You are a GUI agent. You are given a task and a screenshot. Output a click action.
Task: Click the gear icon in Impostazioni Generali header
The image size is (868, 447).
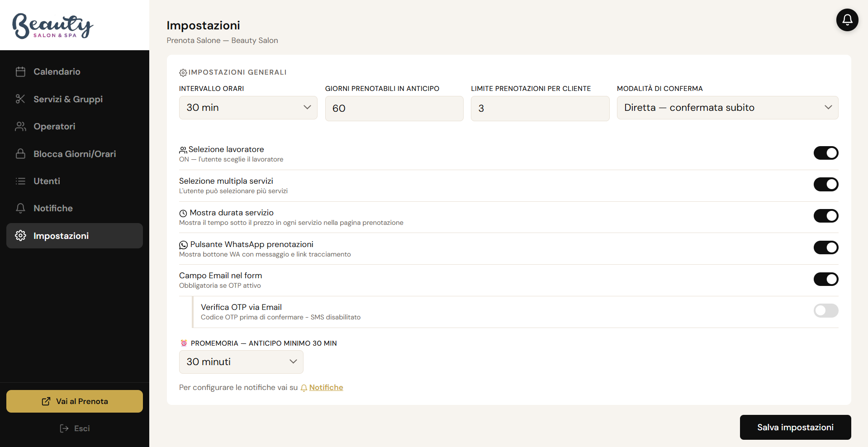pos(183,73)
